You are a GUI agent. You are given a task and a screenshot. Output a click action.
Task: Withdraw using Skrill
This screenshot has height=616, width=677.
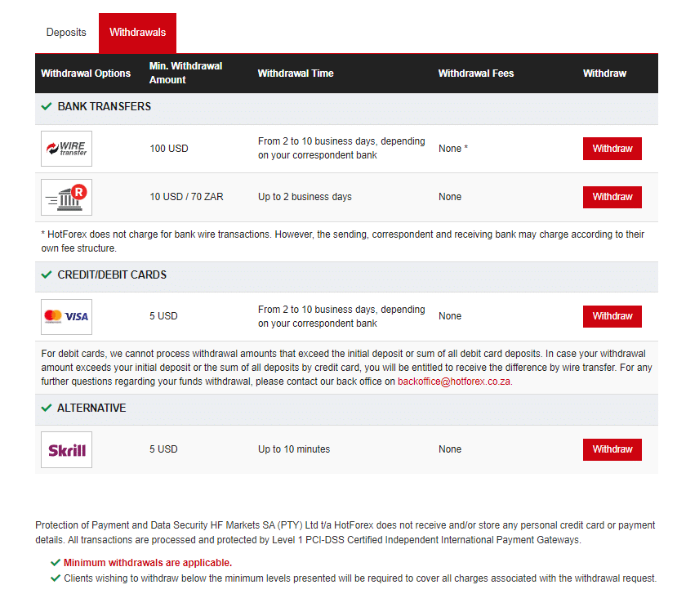[612, 449]
